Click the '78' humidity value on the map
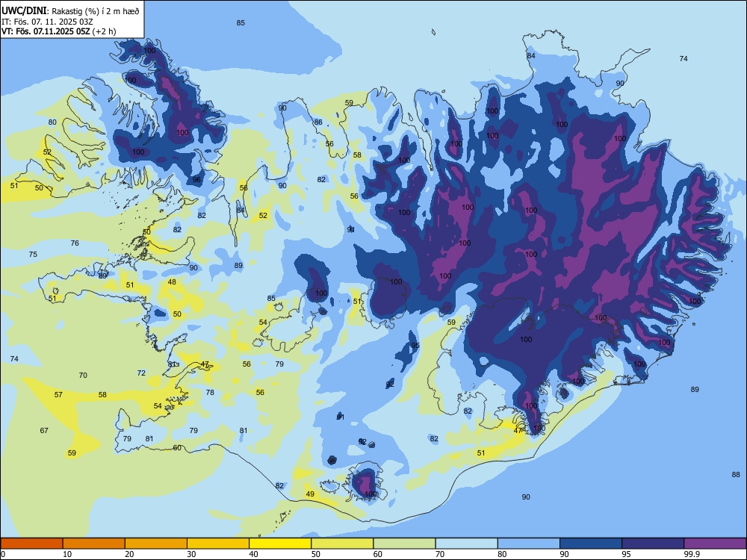 pyautogui.click(x=210, y=393)
